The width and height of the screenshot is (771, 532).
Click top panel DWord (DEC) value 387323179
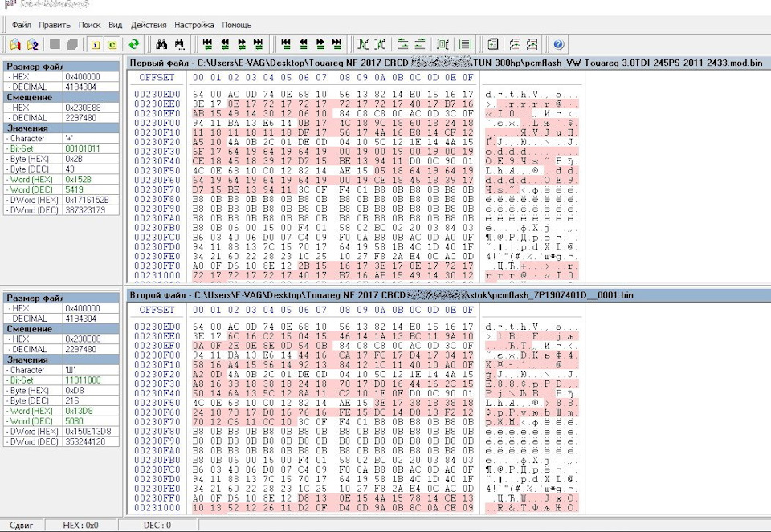coord(91,210)
